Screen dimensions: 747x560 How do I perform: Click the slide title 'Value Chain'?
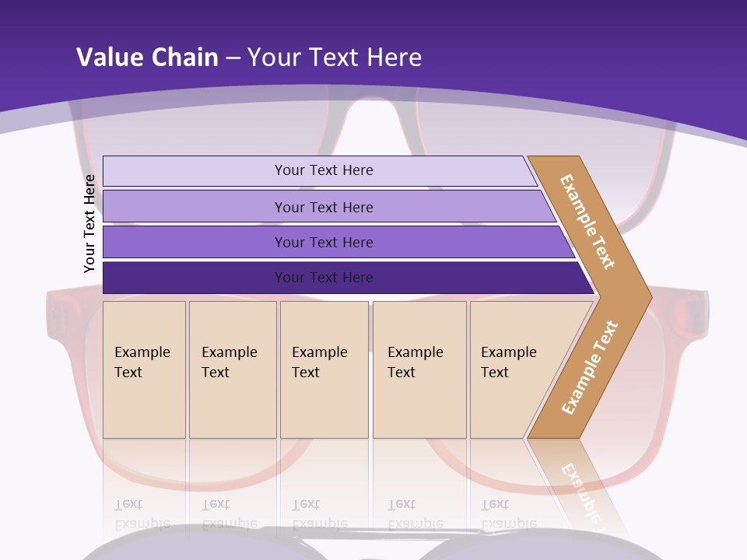coord(147,57)
